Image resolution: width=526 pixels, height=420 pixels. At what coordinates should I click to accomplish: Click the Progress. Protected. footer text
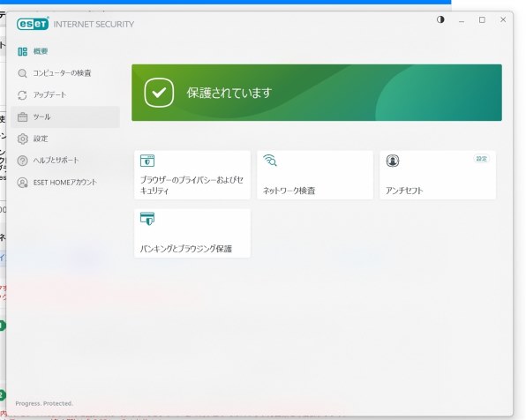[x=44, y=403]
